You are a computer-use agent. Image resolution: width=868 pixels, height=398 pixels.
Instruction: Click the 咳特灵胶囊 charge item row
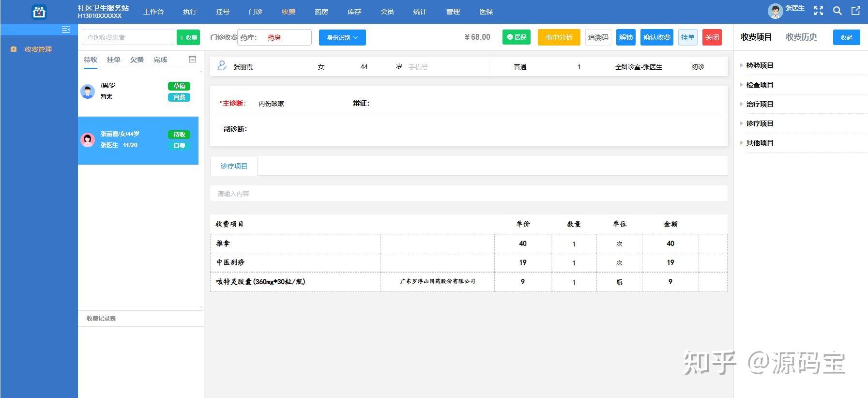469,281
